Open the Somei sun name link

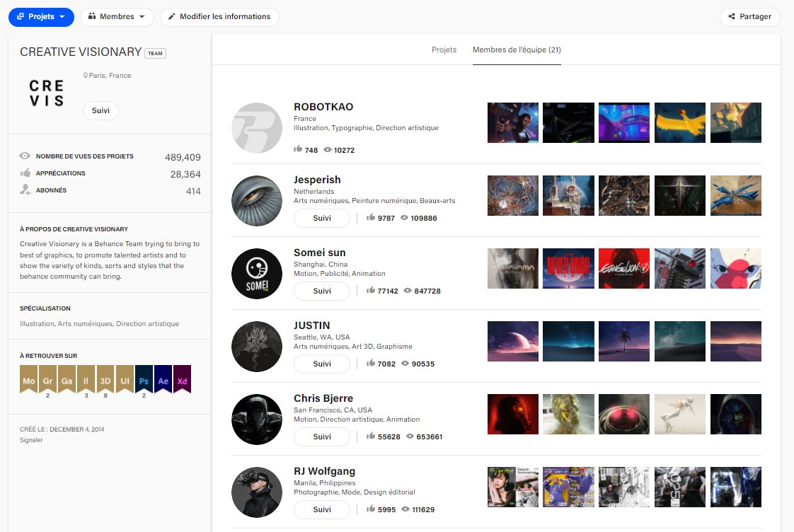coord(320,253)
